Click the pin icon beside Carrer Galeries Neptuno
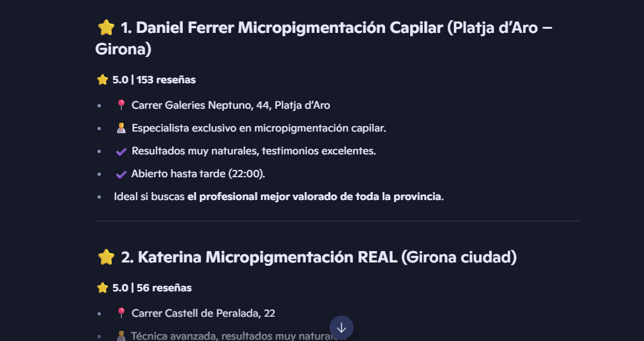Image resolution: width=644 pixels, height=341 pixels. (121, 105)
